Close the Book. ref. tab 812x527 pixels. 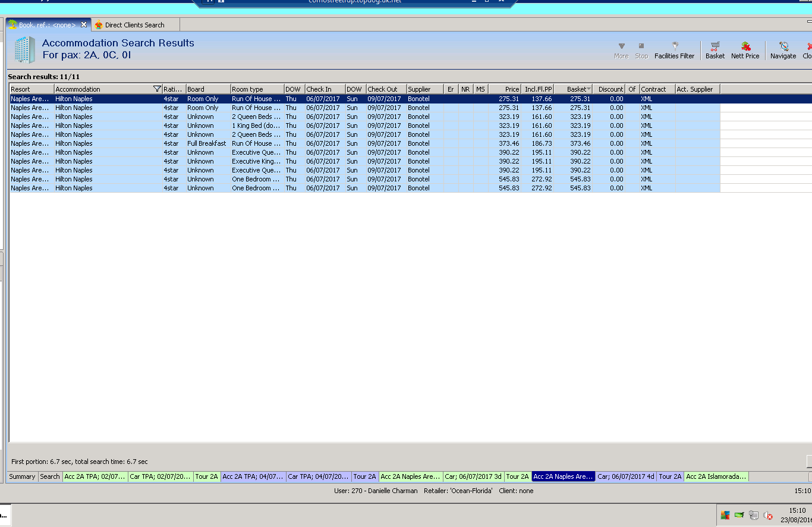coord(84,24)
